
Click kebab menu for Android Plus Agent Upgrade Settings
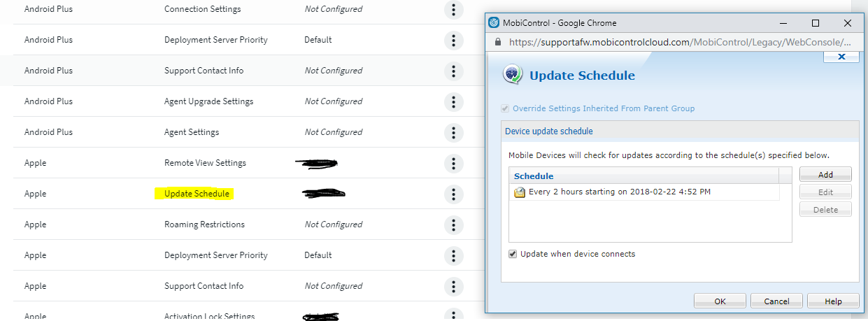tap(453, 102)
